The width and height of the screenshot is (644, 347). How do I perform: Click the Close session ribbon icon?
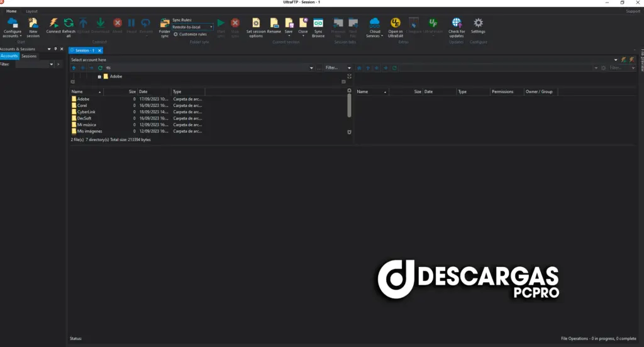(303, 23)
